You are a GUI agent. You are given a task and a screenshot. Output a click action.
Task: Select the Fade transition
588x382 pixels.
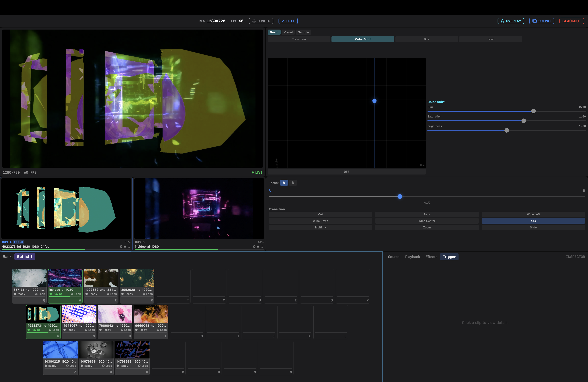pyautogui.click(x=427, y=214)
